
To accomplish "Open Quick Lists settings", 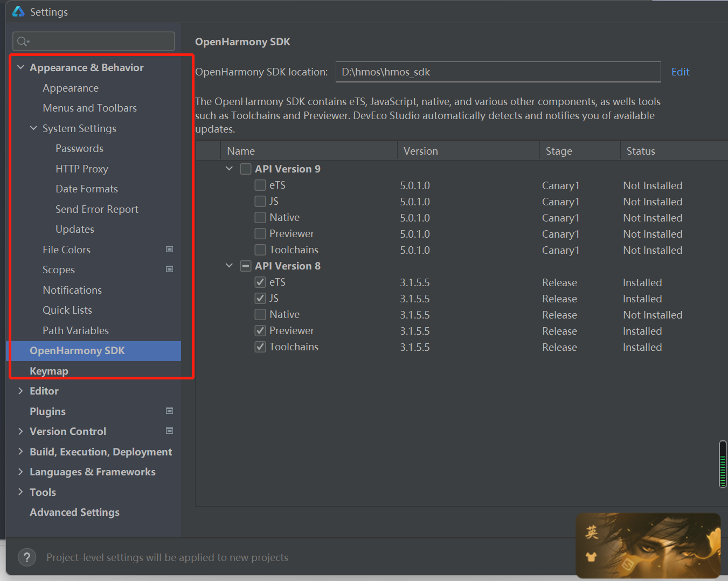I will [x=67, y=310].
